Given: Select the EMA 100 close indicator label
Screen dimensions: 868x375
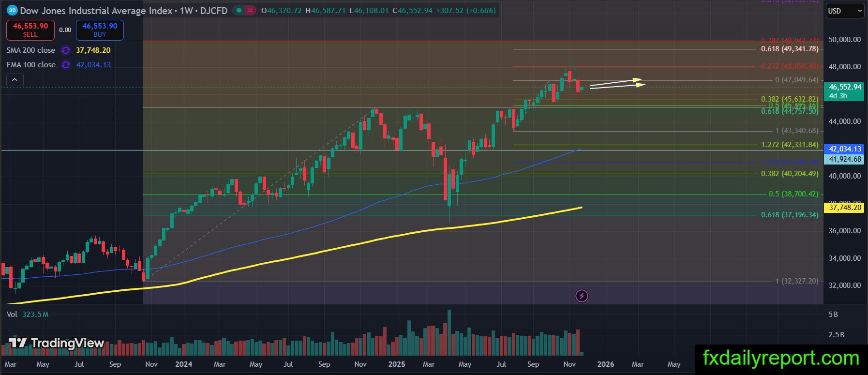Looking at the screenshot, I should (31, 65).
